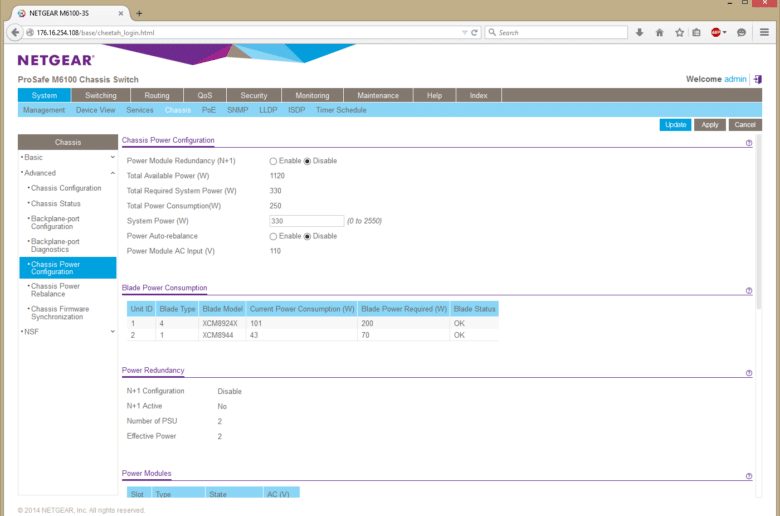Open the Routing main tab

pyautogui.click(x=157, y=95)
